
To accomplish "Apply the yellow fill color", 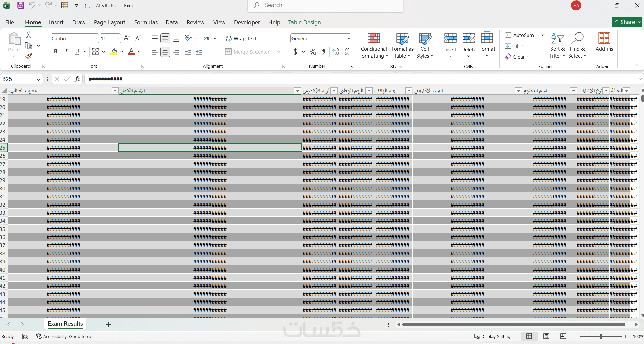I will pos(114,52).
